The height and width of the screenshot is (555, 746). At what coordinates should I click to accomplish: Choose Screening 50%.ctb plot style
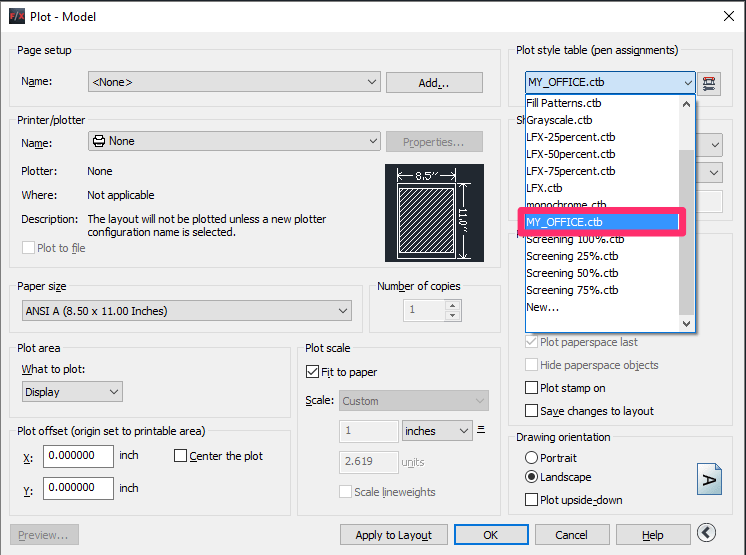602,273
